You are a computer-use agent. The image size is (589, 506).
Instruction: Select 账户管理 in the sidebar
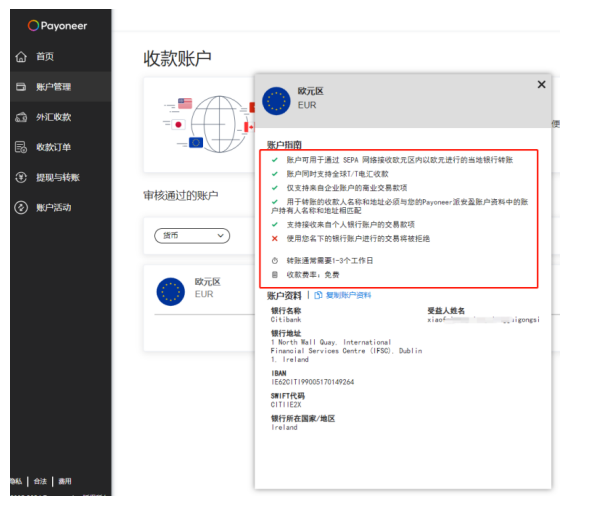(x=60, y=87)
